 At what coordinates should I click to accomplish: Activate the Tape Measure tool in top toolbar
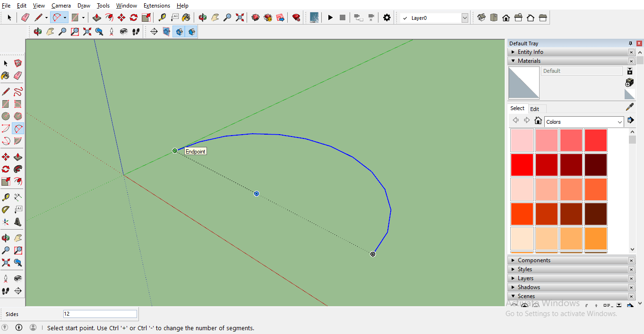tap(162, 17)
